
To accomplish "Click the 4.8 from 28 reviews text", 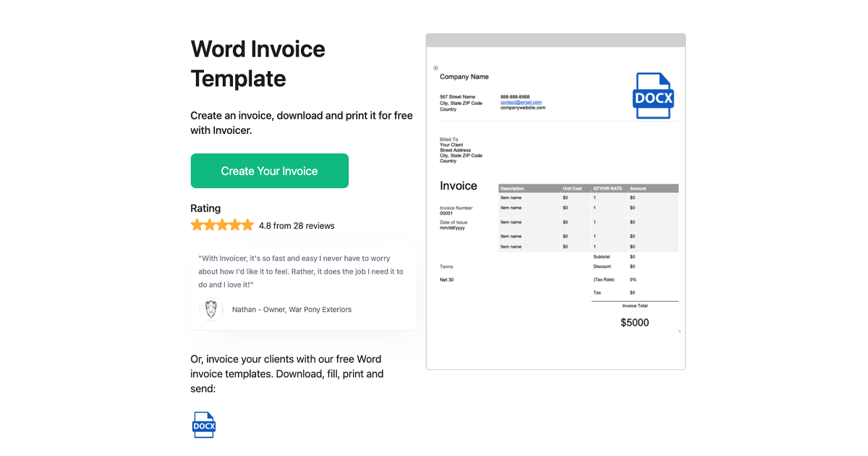I will (297, 225).
